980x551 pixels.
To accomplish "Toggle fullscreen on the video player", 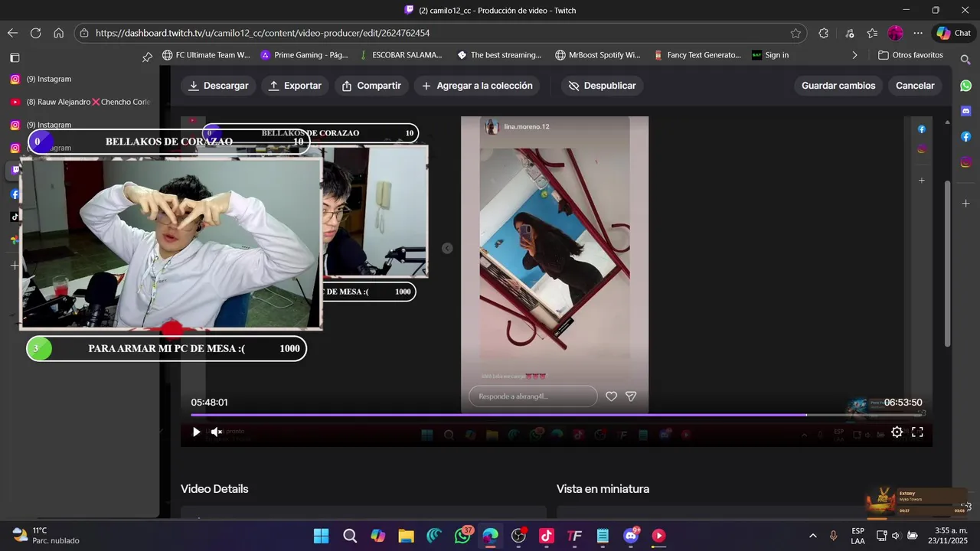I will pos(917,432).
